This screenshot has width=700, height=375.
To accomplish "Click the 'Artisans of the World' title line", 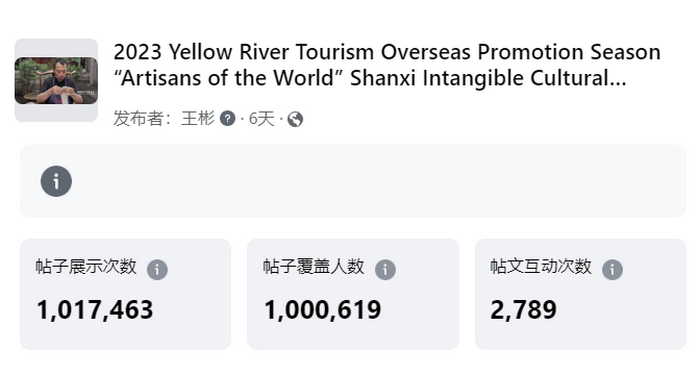I will coord(370,78).
